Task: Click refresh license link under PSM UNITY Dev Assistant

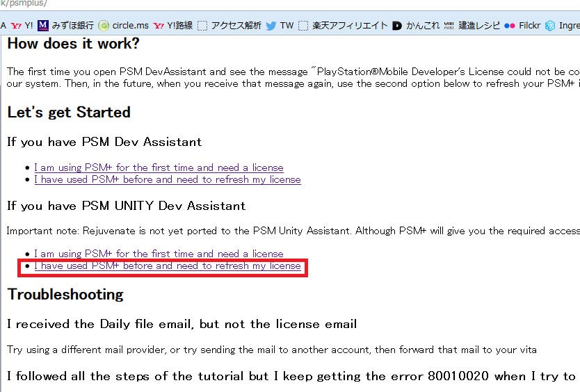Action: [168, 266]
